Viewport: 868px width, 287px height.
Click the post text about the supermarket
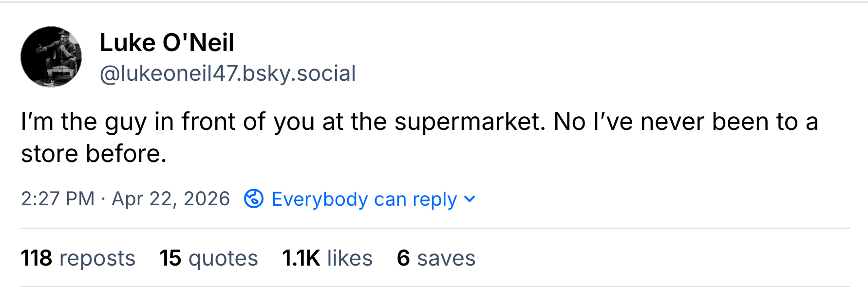click(419, 122)
